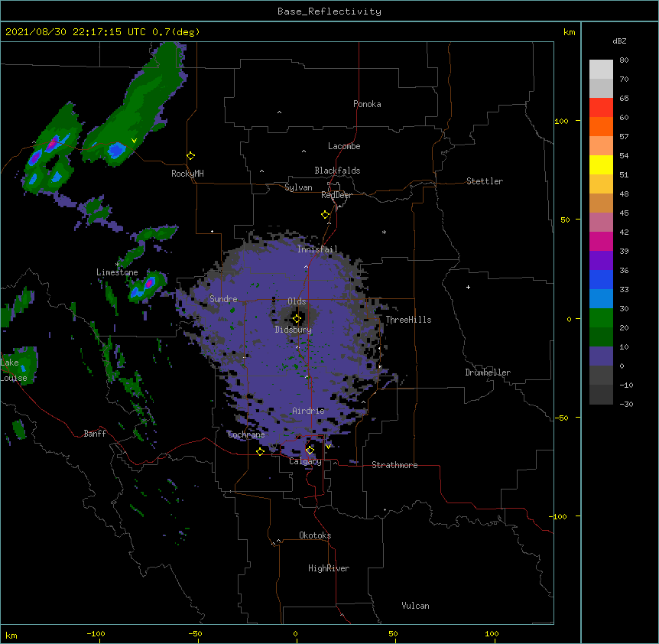Screen dimensions: 659x644
Task: Click the white plus marker west of Drumheller
Action: pos(468,287)
